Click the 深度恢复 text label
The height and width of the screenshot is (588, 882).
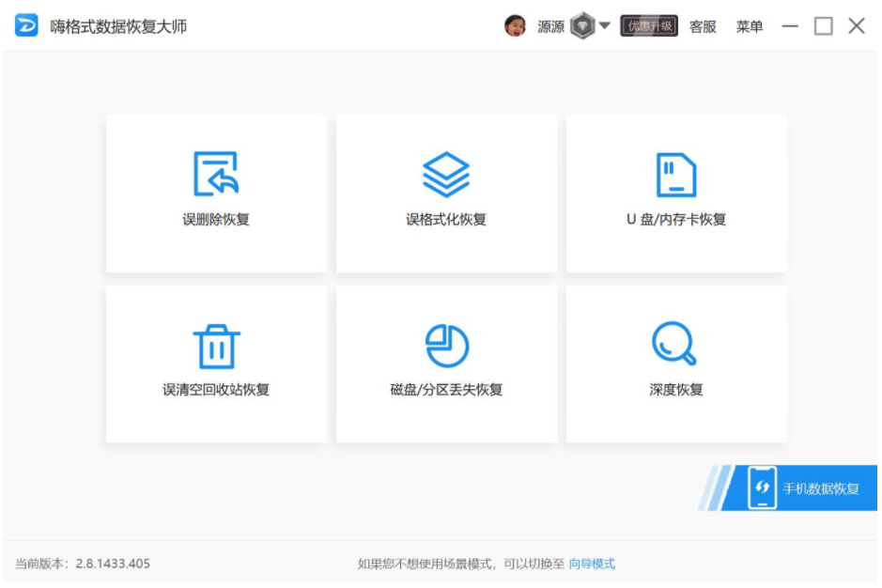click(x=676, y=390)
